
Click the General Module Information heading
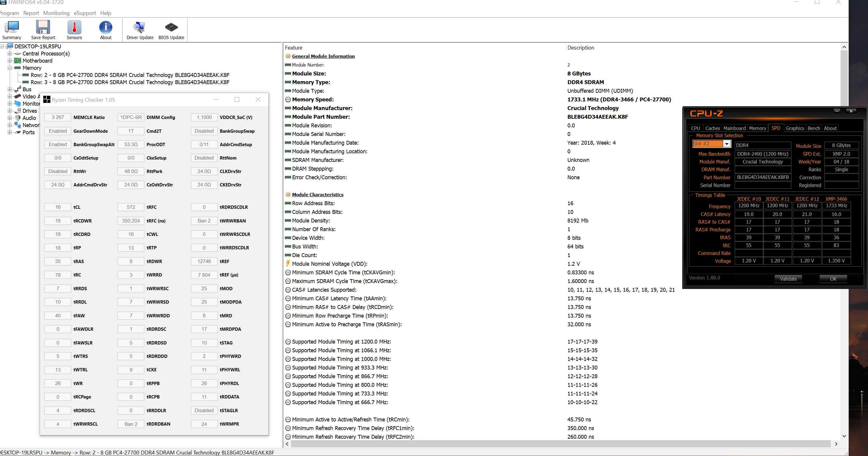(323, 56)
